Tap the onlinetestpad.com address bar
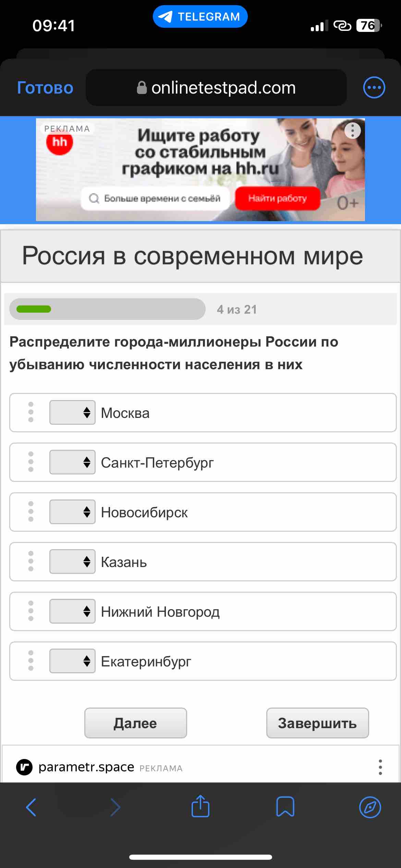 click(x=216, y=87)
